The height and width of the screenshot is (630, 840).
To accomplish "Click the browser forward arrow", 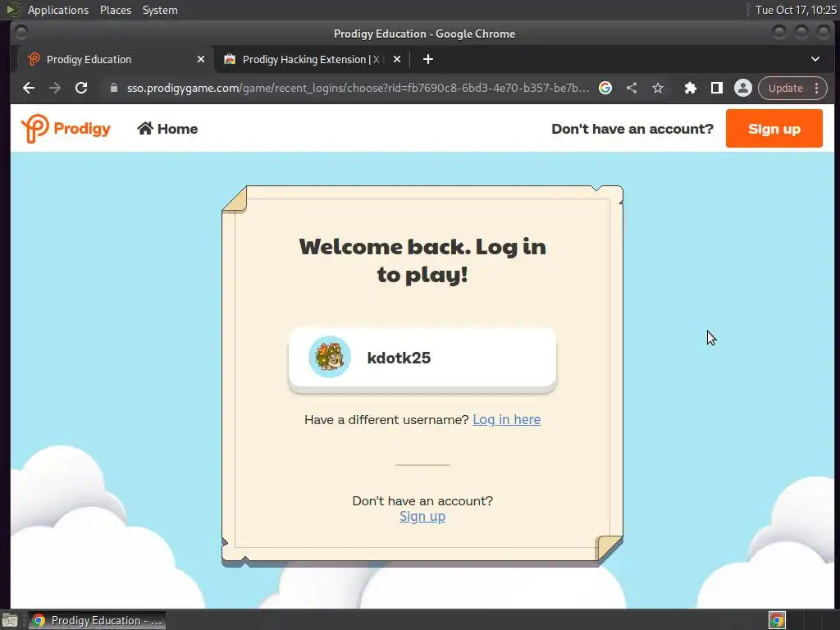I will click(x=55, y=88).
